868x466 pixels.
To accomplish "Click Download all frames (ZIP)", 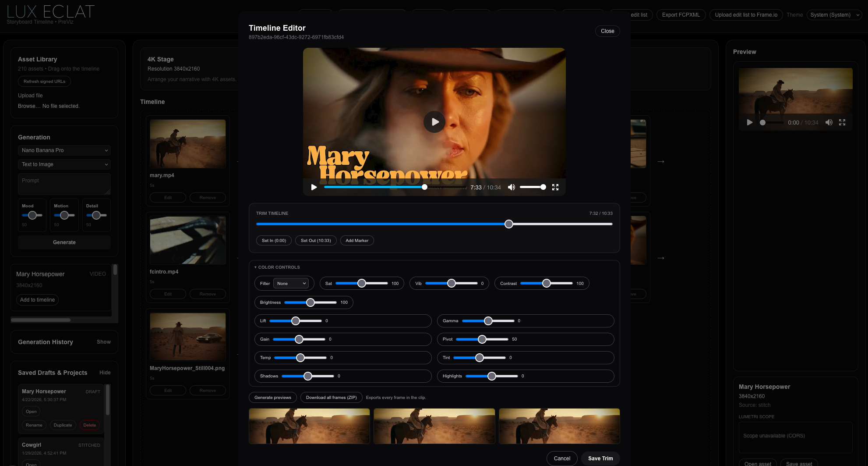I will (x=332, y=397).
